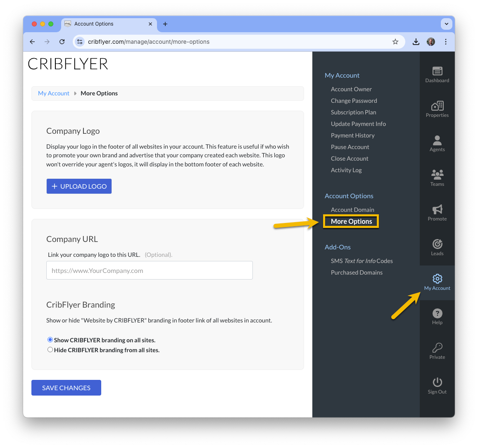Open the Chrome three-dot menu
The image size is (478, 448).
click(x=446, y=42)
